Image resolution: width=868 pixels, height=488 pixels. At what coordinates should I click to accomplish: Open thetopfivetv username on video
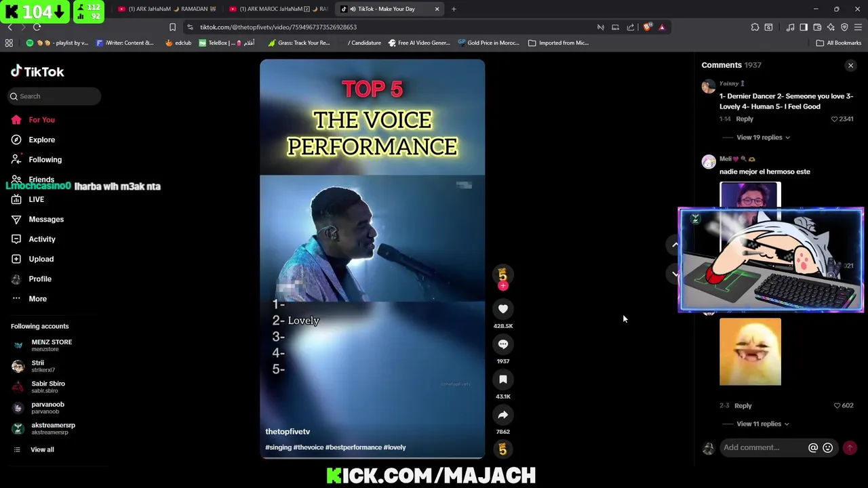pos(288,432)
